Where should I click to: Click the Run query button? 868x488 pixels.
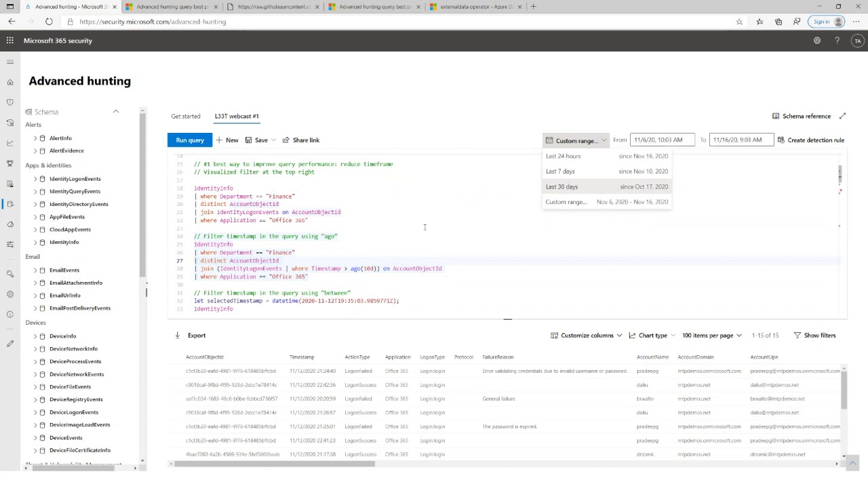(x=190, y=140)
